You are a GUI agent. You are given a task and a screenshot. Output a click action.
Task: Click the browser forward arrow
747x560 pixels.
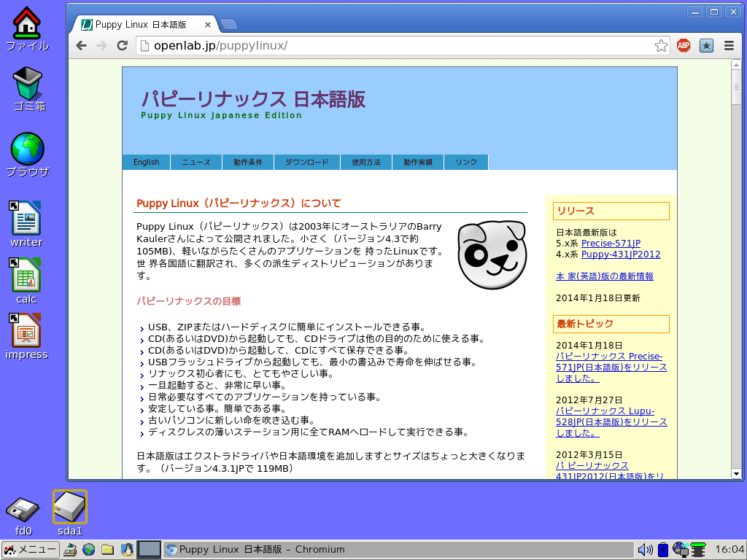pyautogui.click(x=101, y=46)
